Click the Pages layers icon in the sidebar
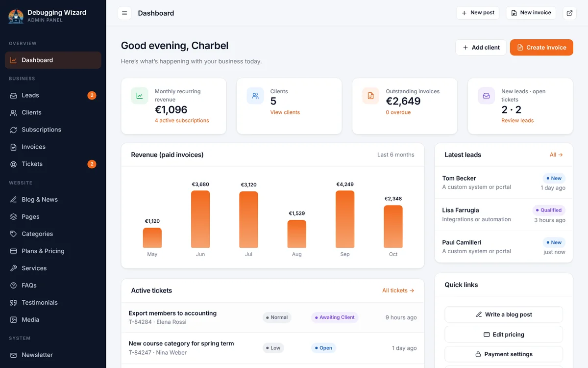The image size is (588, 368). point(13,216)
